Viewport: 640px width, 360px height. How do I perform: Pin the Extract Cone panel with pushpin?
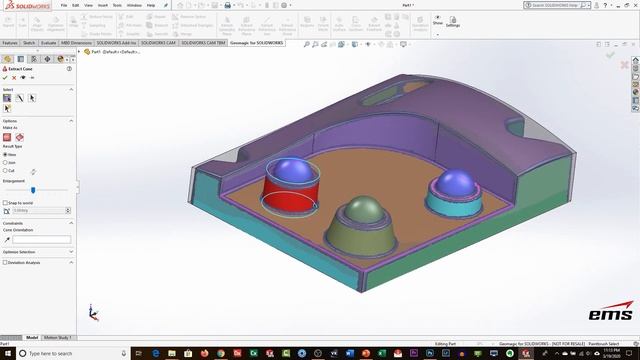coord(32,78)
